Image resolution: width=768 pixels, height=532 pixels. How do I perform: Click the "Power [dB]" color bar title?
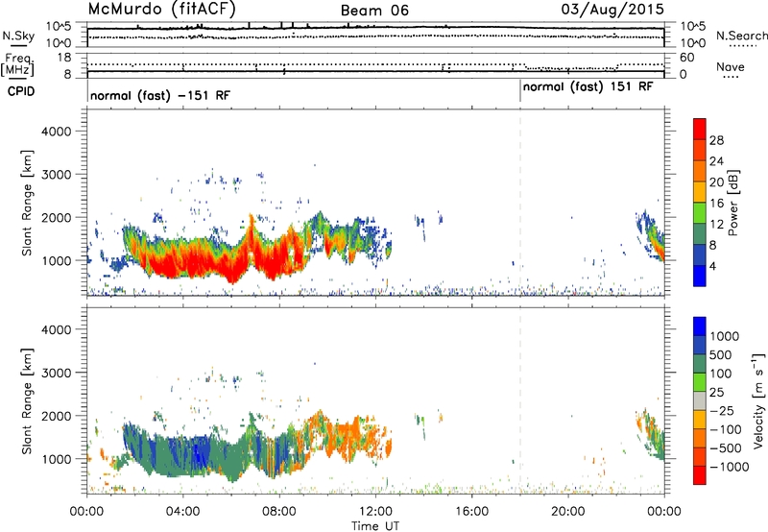pyautogui.click(x=732, y=203)
